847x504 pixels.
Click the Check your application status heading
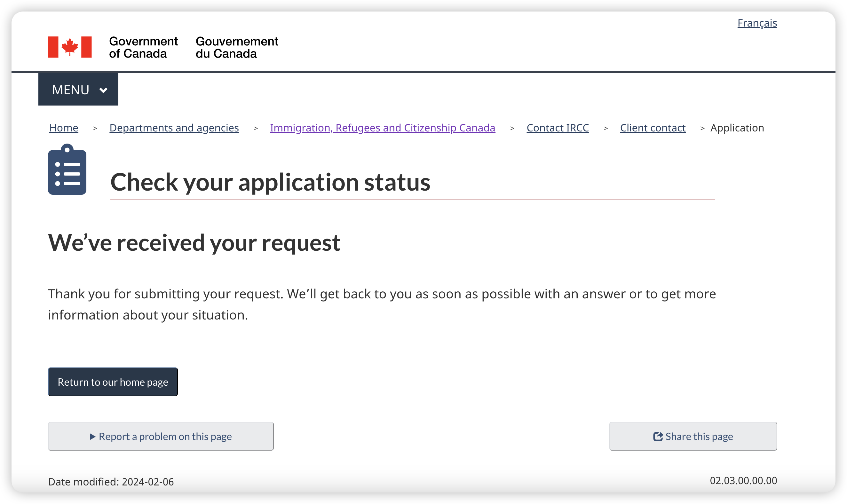tap(270, 182)
